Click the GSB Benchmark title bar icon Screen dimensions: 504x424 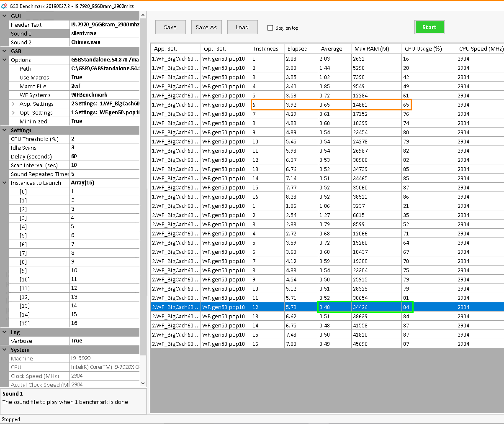[4, 5]
